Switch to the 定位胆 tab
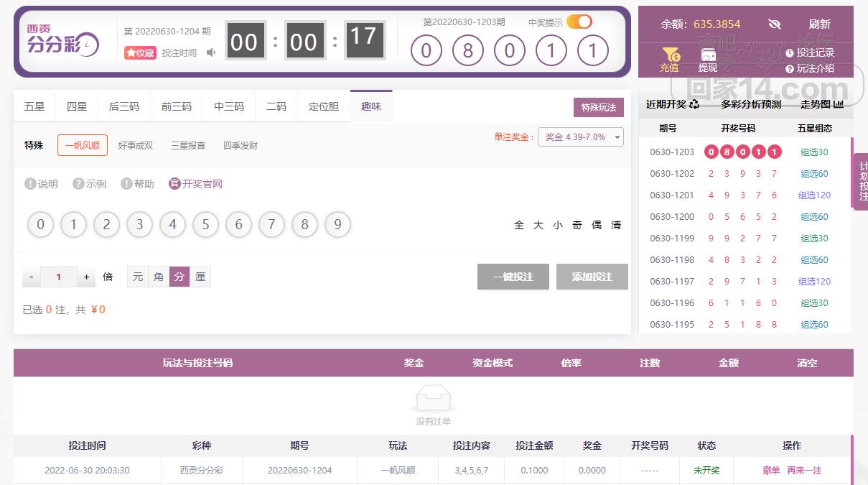Viewport: 868px width, 485px height. click(323, 106)
